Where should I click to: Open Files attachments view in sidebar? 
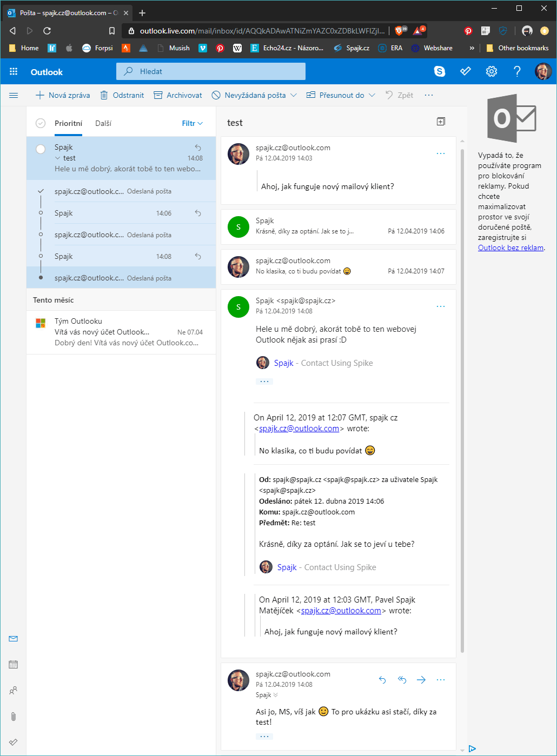click(x=14, y=717)
